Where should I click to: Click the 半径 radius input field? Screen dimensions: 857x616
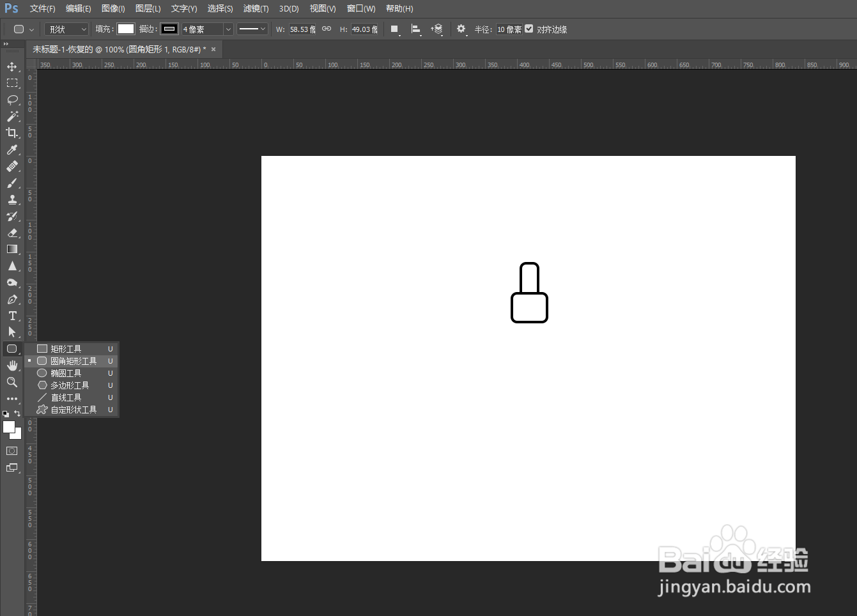coord(509,29)
